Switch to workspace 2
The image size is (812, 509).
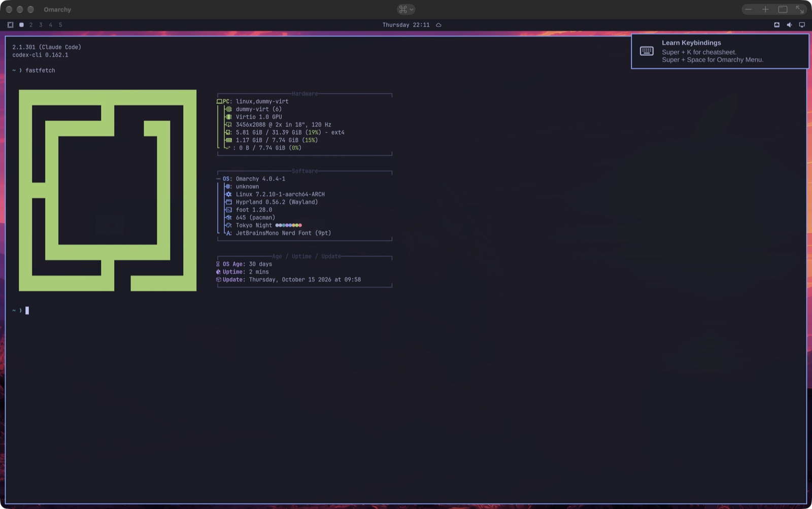(31, 25)
